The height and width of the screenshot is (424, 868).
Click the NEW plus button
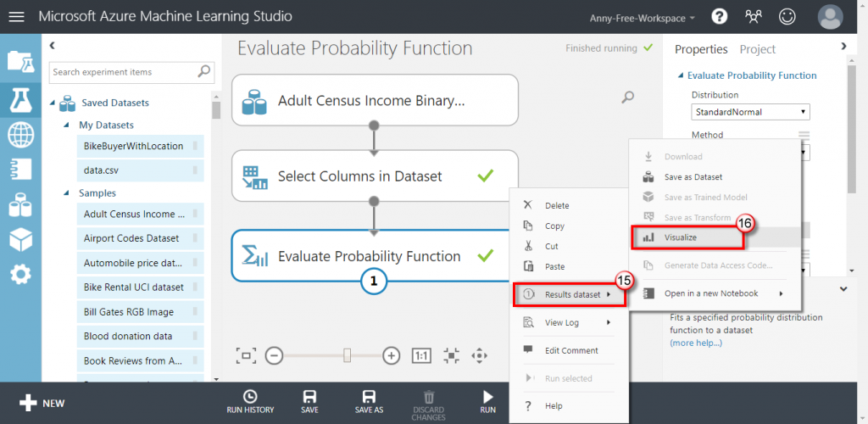tap(42, 403)
